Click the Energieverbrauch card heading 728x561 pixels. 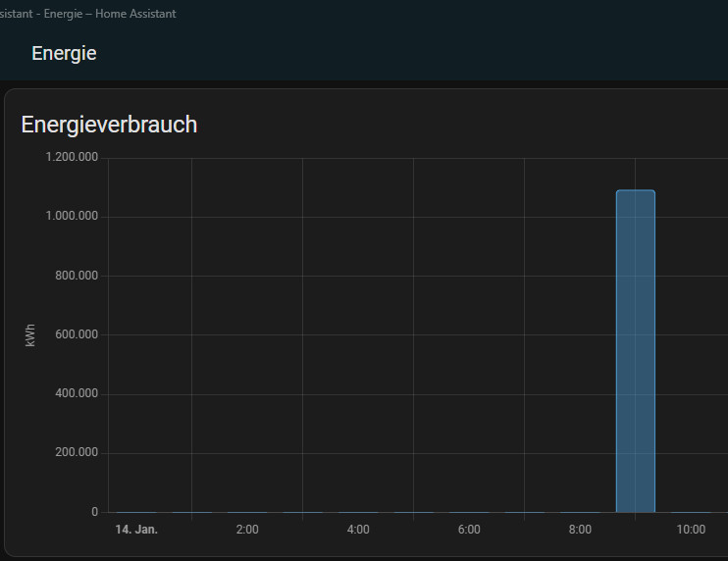[x=109, y=125]
